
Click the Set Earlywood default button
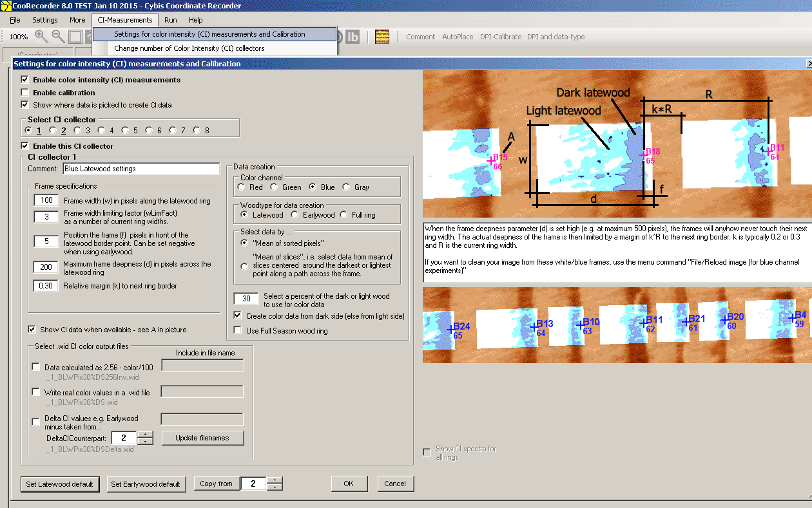[146, 484]
